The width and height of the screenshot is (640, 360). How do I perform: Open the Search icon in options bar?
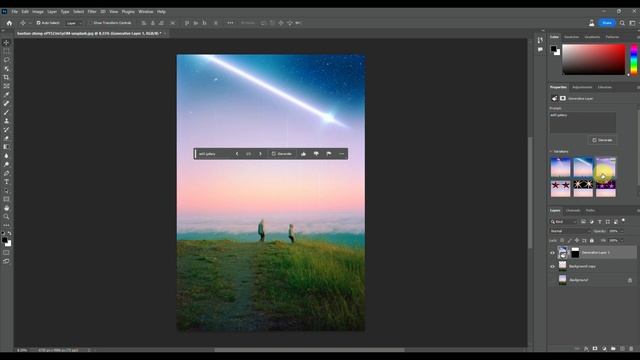pos(622,23)
